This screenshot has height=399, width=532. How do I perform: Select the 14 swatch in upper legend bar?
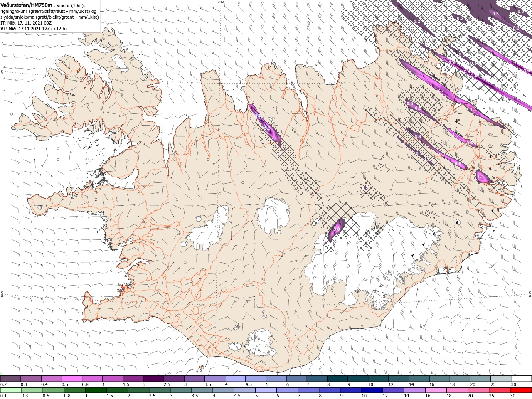point(419,379)
